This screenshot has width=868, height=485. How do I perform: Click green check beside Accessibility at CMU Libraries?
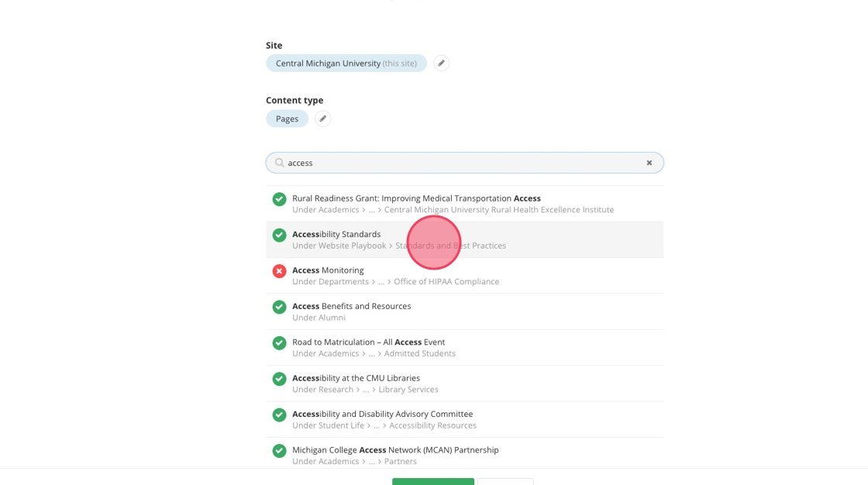click(279, 380)
